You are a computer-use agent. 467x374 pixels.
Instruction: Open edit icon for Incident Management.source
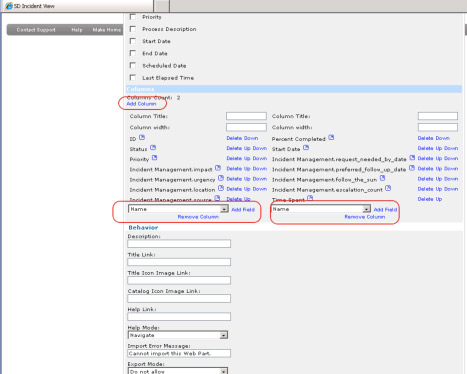coord(217,198)
